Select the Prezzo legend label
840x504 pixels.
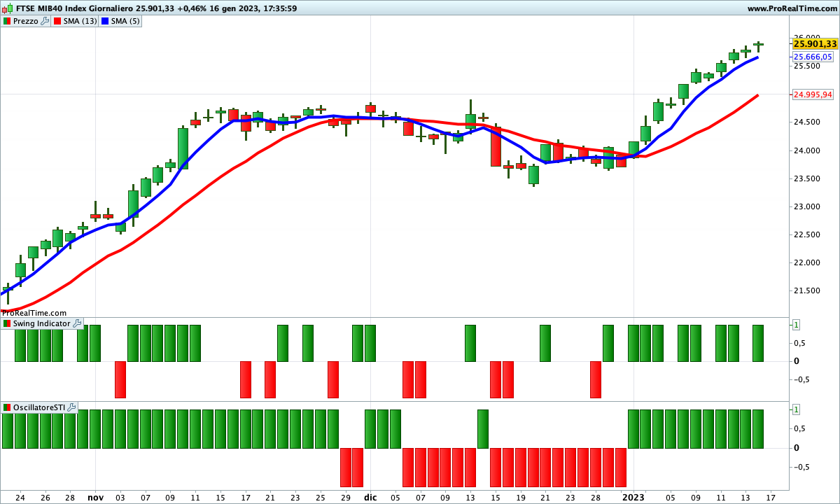25,21
